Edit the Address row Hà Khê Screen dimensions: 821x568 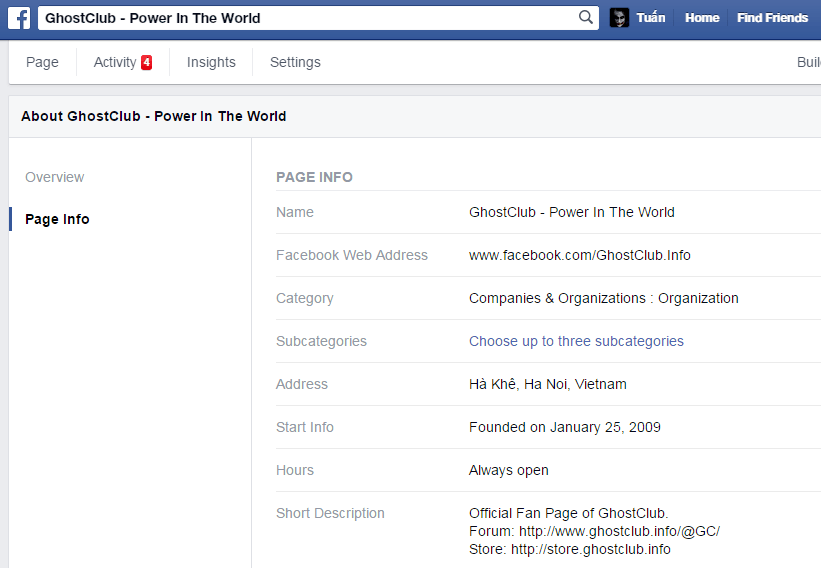(548, 384)
